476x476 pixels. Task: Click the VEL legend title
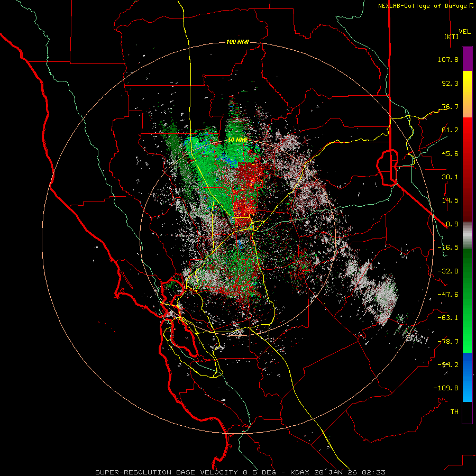tap(464, 32)
